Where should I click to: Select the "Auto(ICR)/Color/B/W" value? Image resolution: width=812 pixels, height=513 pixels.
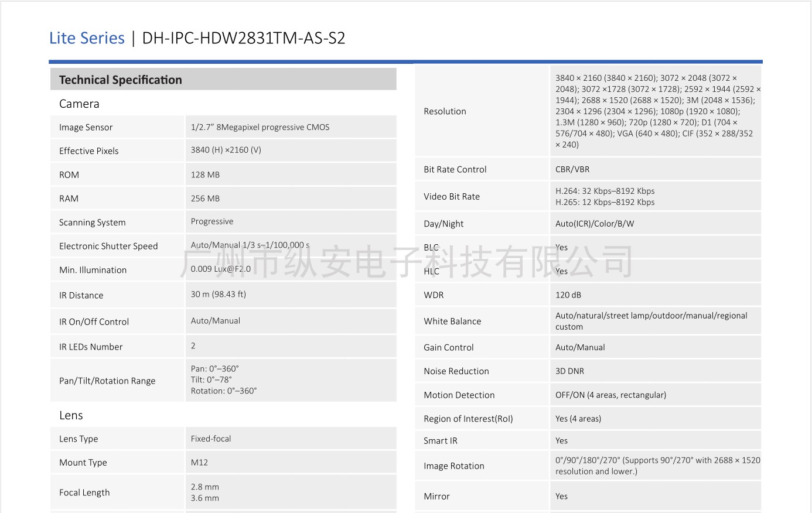(595, 224)
